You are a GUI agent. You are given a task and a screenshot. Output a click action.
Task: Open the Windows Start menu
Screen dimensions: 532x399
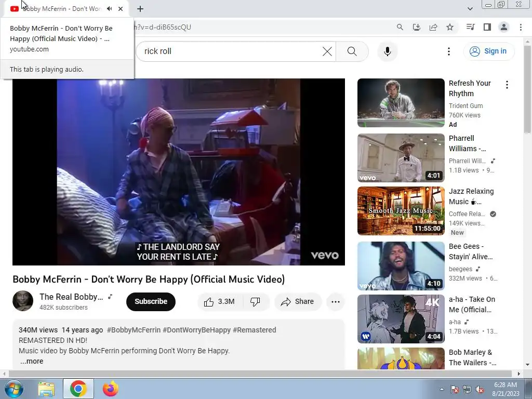13,389
